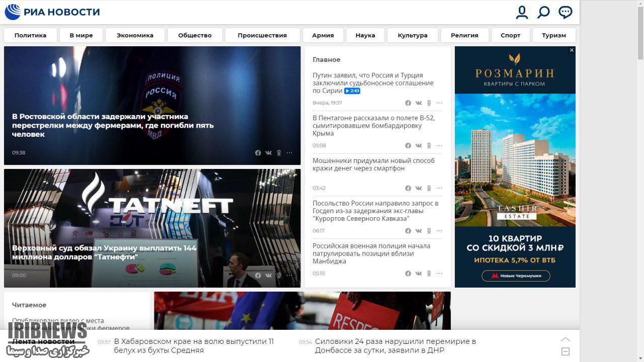Go to the Туризм section
This screenshot has width=644, height=362.
pos(553,35)
